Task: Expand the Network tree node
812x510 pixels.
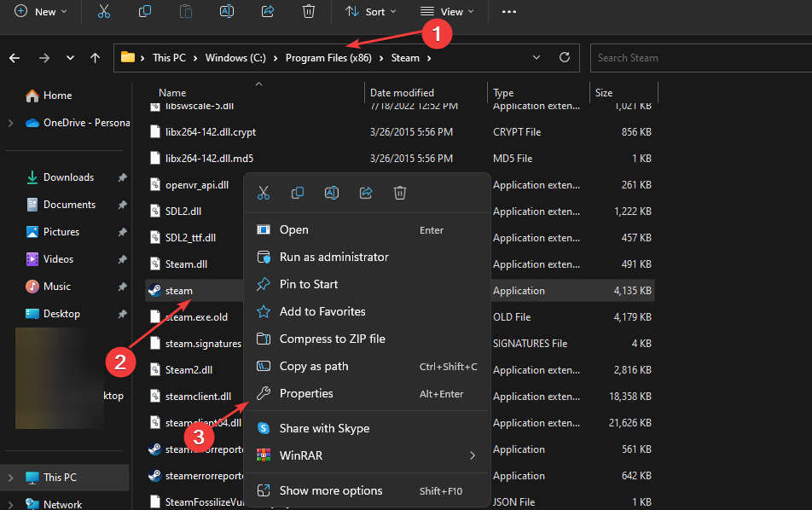Action: (11, 504)
